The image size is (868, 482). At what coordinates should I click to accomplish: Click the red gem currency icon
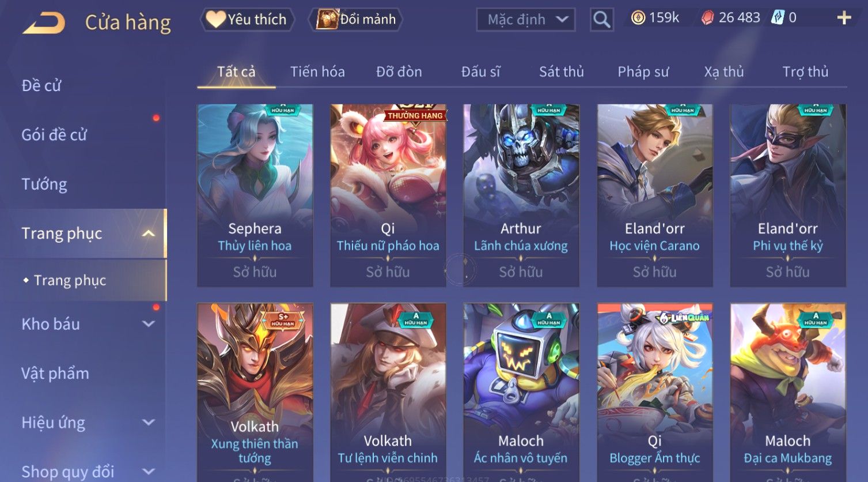707,18
